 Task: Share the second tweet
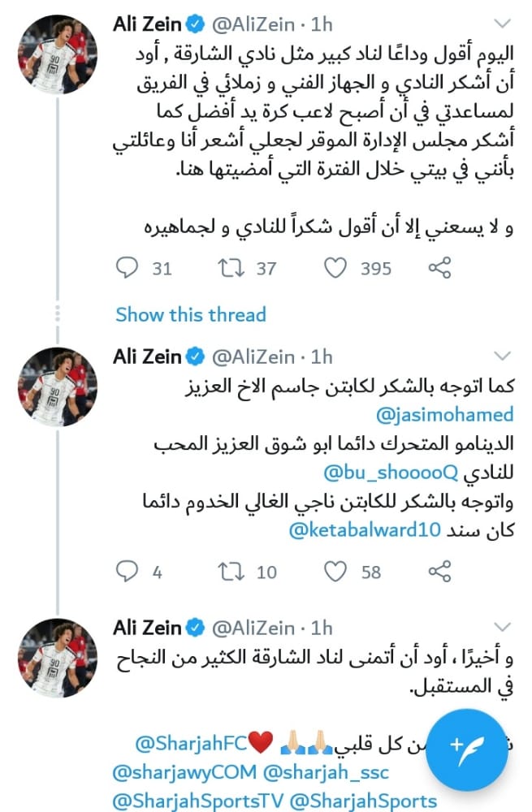(439, 572)
